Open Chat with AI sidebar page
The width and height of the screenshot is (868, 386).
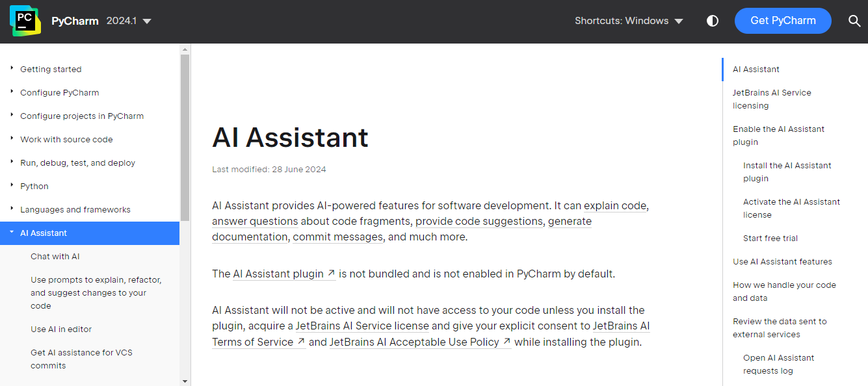55,257
